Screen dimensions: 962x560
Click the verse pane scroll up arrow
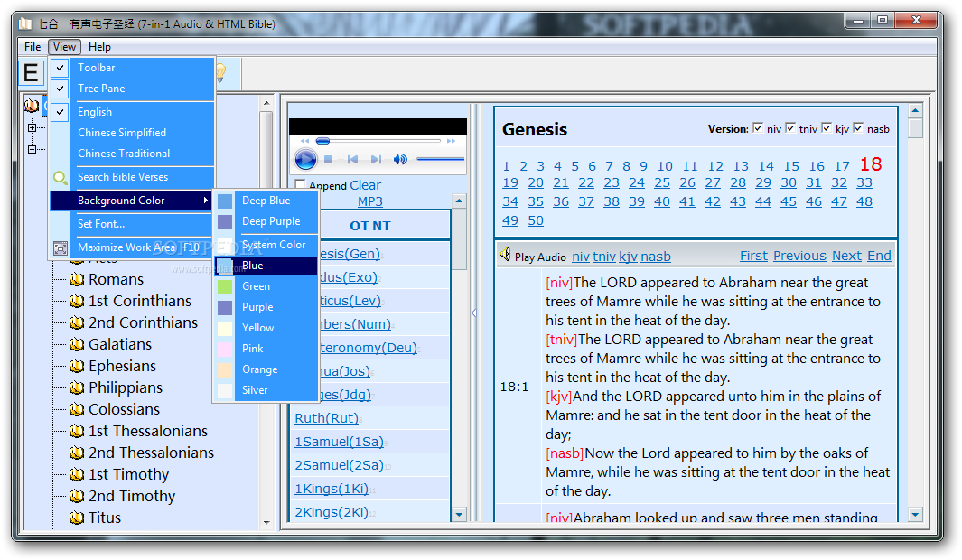(915, 111)
